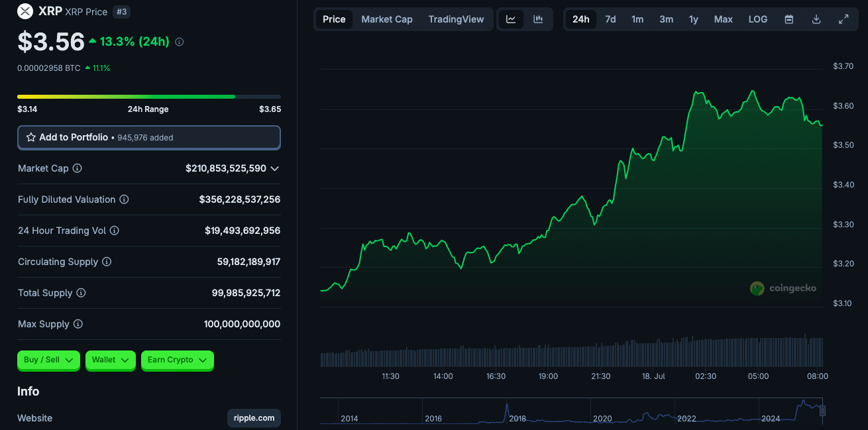Screen dimensions: 868x430
Task: Expand chart to fullscreen
Action: (x=843, y=19)
